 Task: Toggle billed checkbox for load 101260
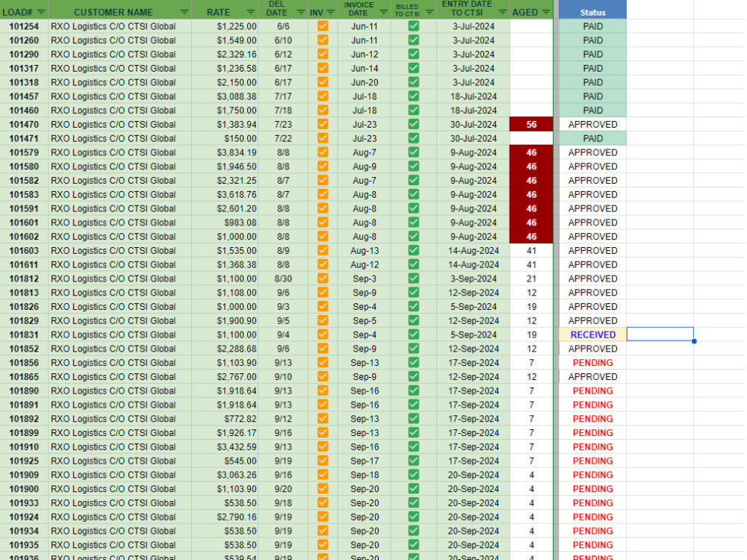414,40
